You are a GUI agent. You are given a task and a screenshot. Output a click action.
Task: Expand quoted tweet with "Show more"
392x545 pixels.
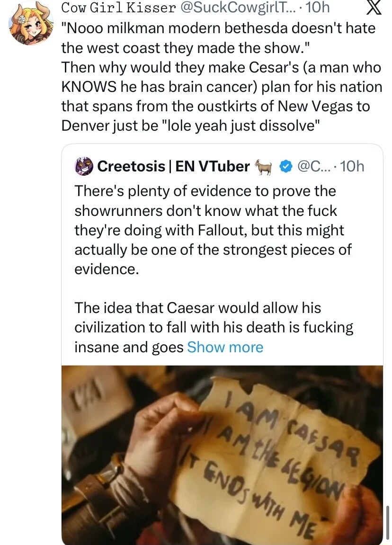[x=225, y=347]
